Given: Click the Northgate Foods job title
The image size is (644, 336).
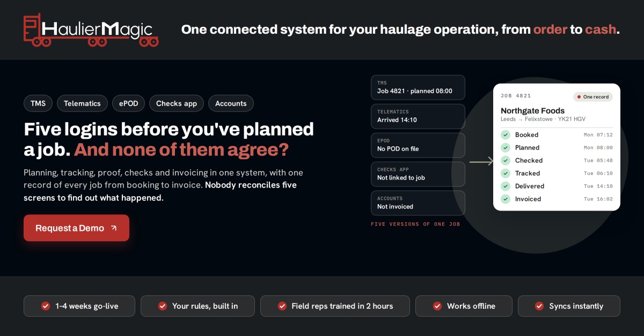Looking at the screenshot, I should [x=532, y=110].
